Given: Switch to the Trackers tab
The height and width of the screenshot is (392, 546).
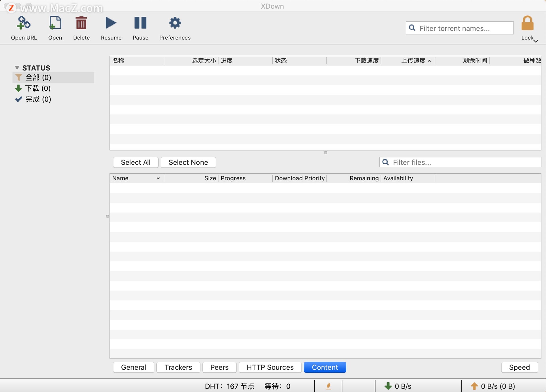Looking at the screenshot, I should 178,367.
